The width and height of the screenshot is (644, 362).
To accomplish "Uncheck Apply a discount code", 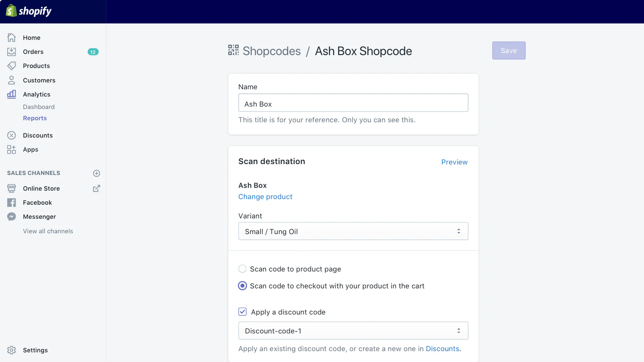I will 242,312.
